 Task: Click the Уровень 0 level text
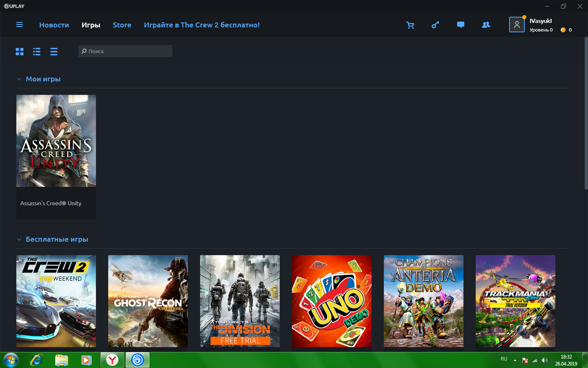coord(541,30)
